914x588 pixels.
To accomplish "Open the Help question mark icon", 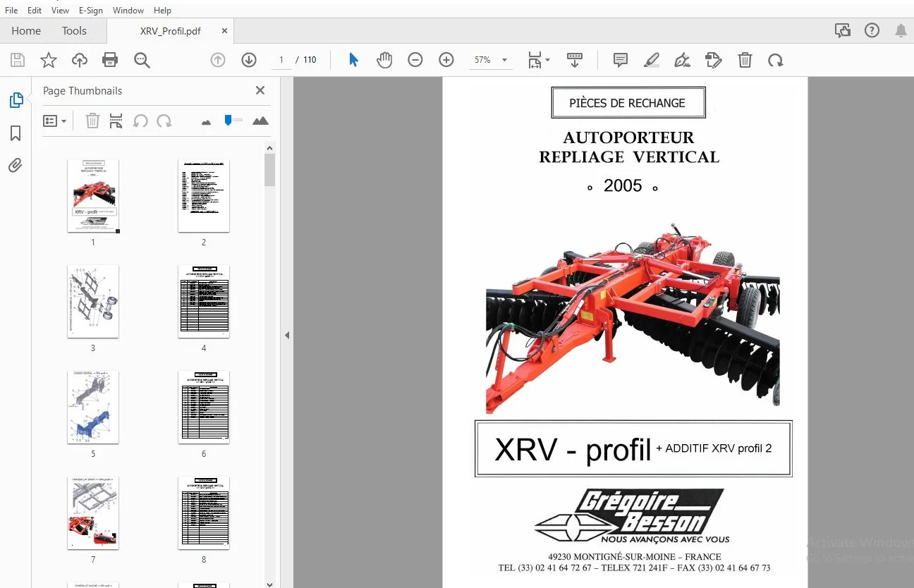I will [872, 30].
